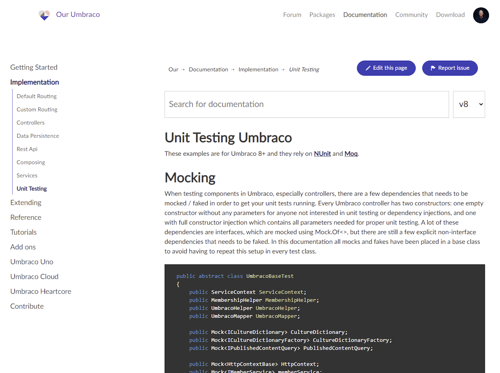The width and height of the screenshot is (500, 373).
Task: Open the Packages menu item
Action: (322, 15)
